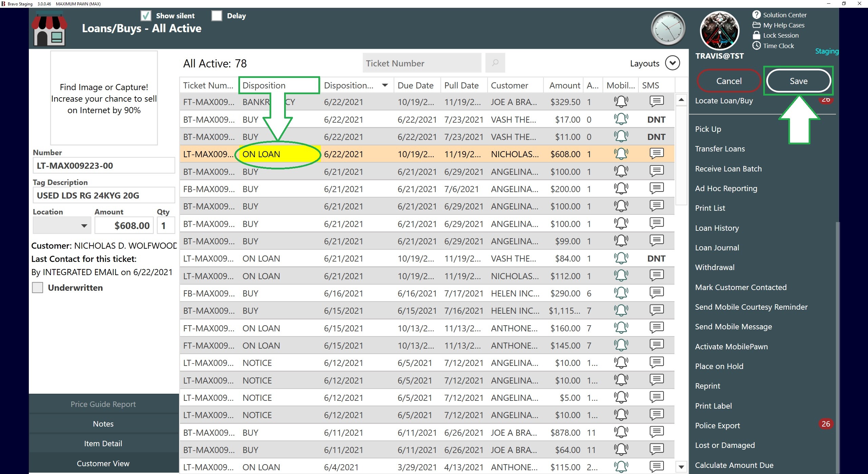Click Calculate Amount Due action

(x=734, y=465)
